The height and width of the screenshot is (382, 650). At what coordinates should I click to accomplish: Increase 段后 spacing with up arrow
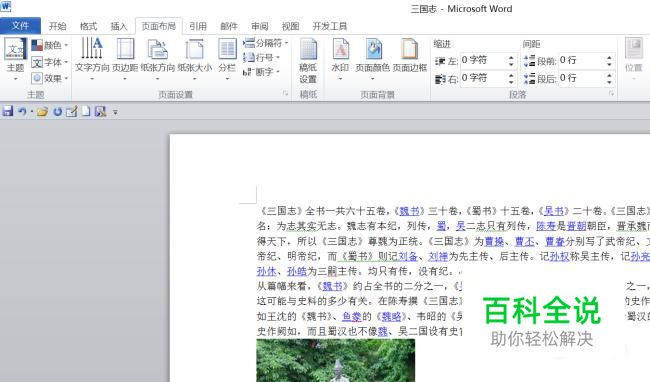(609, 75)
